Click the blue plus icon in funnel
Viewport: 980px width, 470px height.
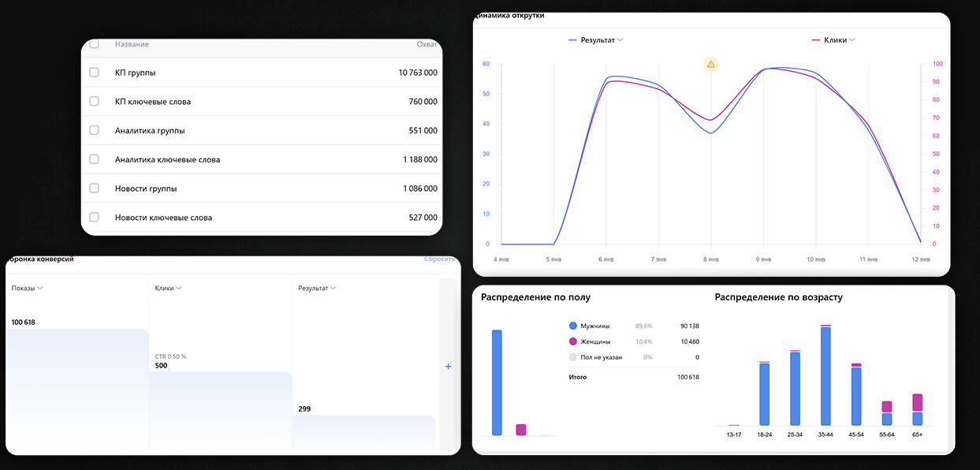pos(448,367)
